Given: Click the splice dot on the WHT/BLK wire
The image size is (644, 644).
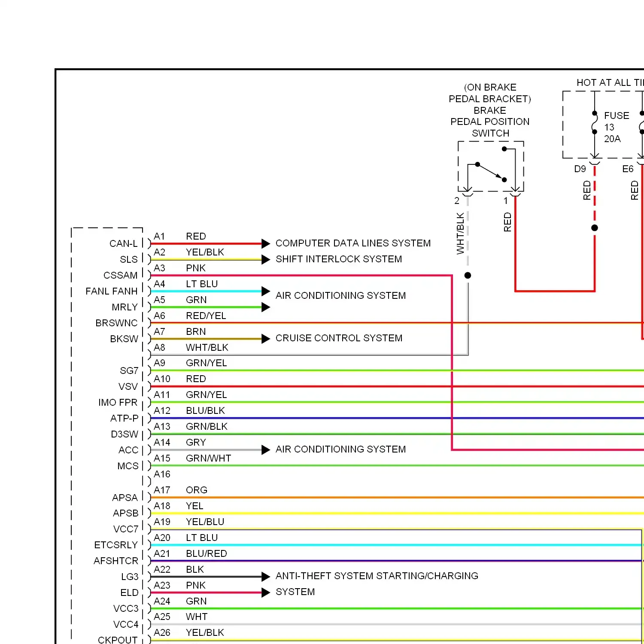Looking at the screenshot, I should [468, 276].
